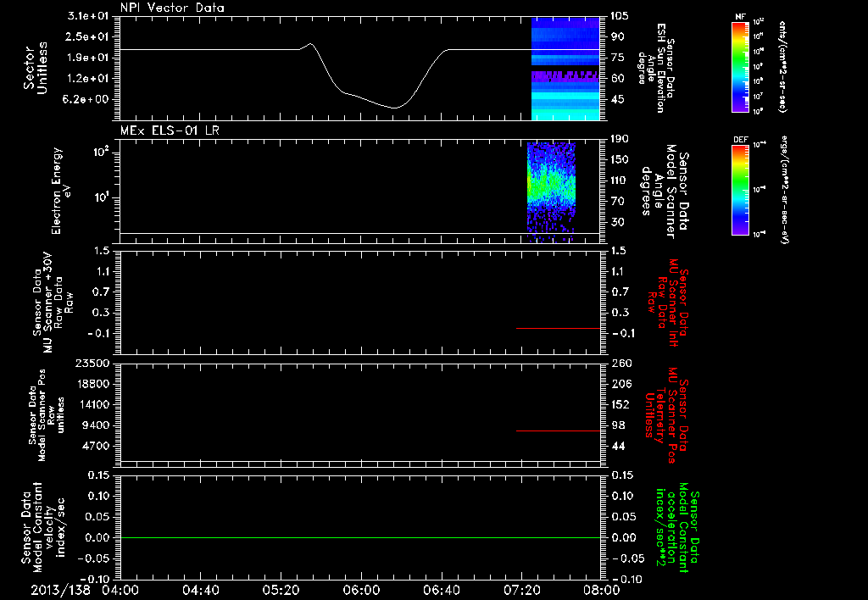Select the DEF rainbow color bar
868x600 pixels.
(740, 190)
